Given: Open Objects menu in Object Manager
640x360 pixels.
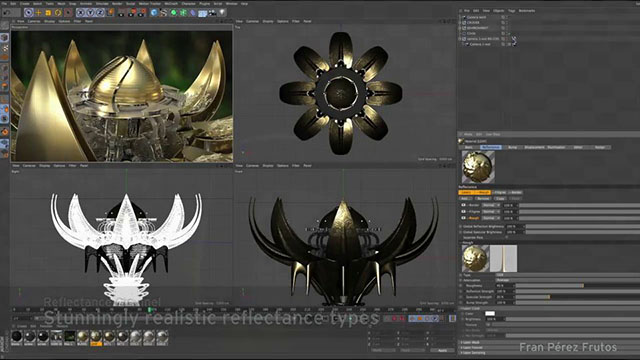Looking at the screenshot, I should [499, 11].
